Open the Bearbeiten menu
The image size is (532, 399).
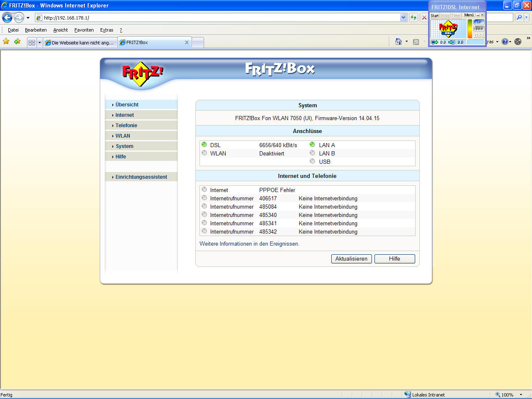pos(36,30)
